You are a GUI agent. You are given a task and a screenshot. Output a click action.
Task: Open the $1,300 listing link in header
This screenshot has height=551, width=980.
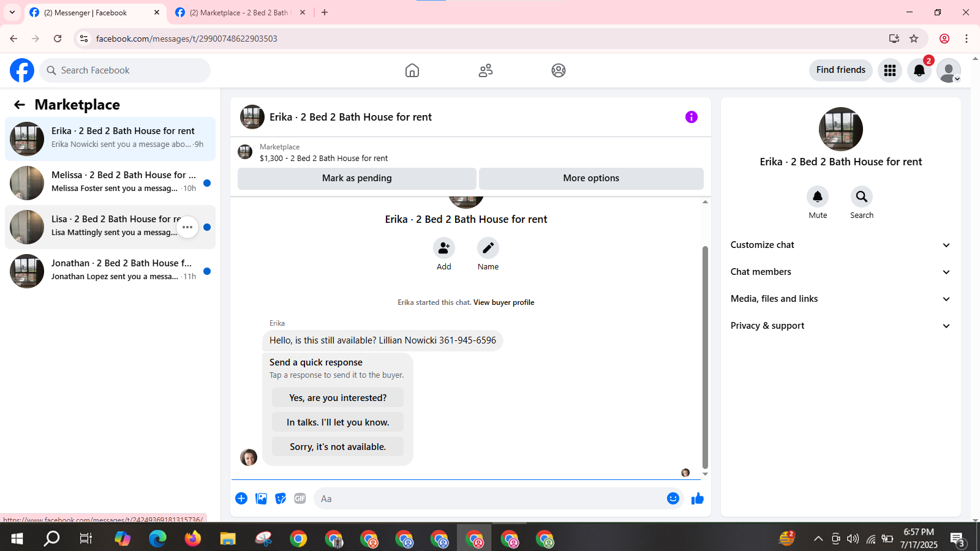point(323,158)
